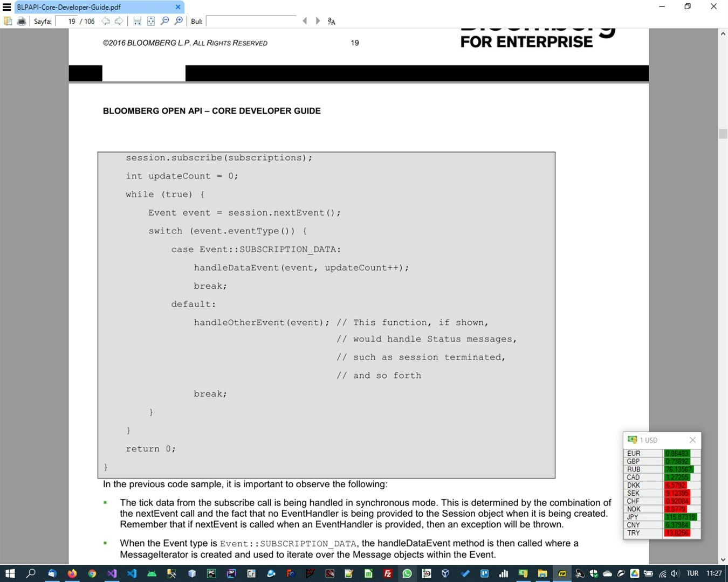Switch the TUR keyboard language indicator
728x582 pixels.
(x=692, y=573)
